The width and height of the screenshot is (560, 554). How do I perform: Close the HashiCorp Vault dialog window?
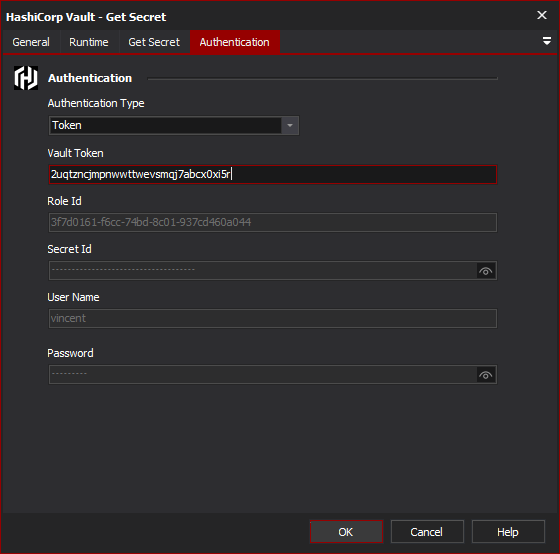pyautogui.click(x=542, y=15)
